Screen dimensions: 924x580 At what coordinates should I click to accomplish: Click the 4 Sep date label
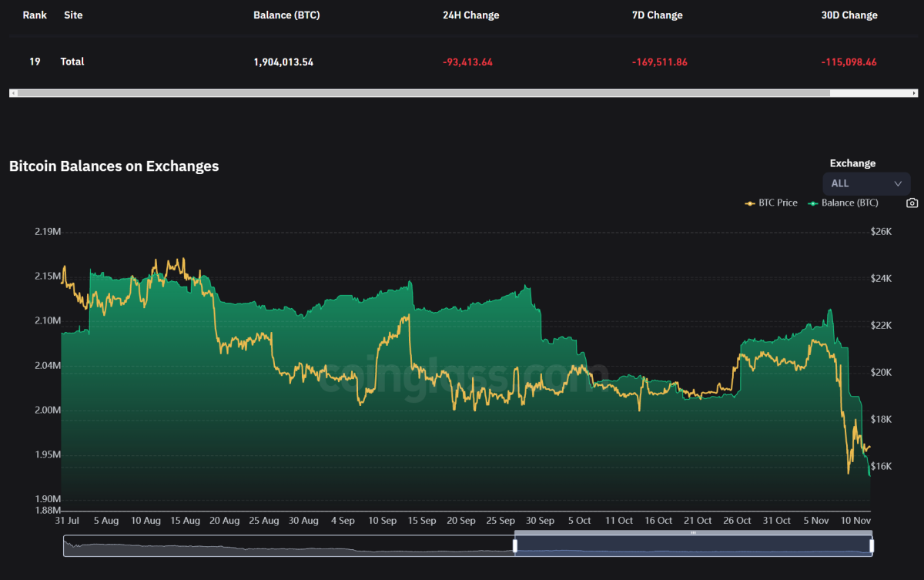pos(343,521)
